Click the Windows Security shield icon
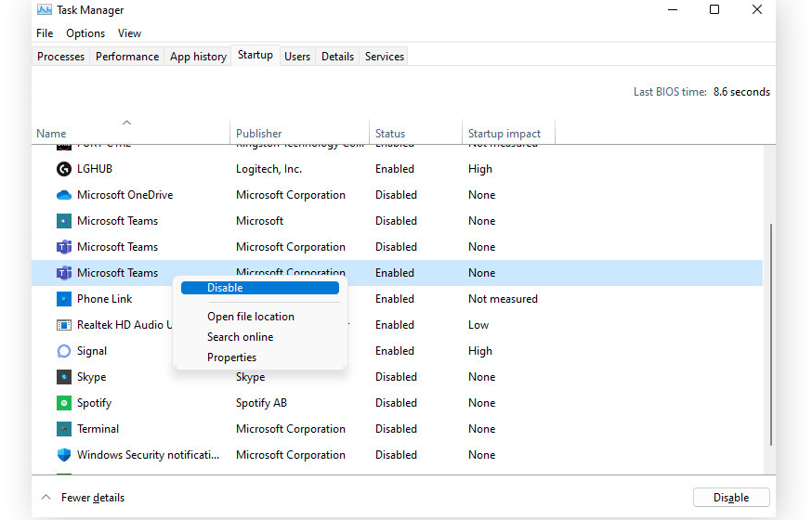This screenshot has height=520, width=812. (x=64, y=455)
